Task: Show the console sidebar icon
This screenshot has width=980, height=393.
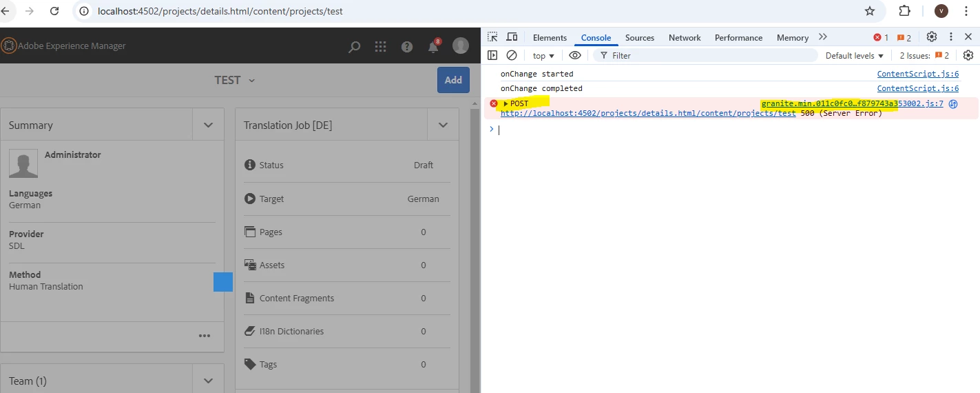Action: (492, 55)
